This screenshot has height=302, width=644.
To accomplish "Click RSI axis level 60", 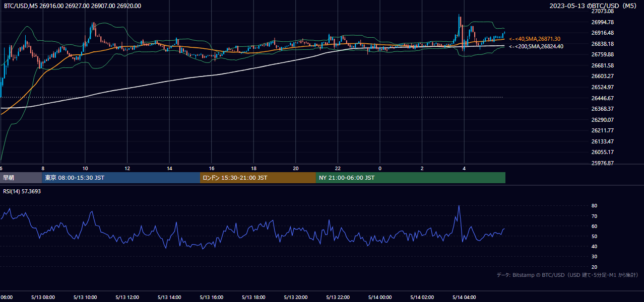I will [594, 226].
